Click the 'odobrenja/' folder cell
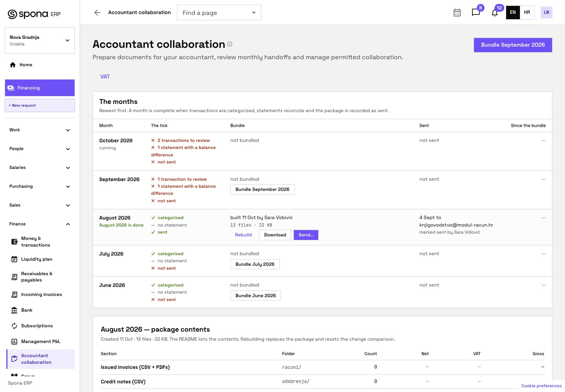This screenshot has height=392, width=565. tap(295, 381)
